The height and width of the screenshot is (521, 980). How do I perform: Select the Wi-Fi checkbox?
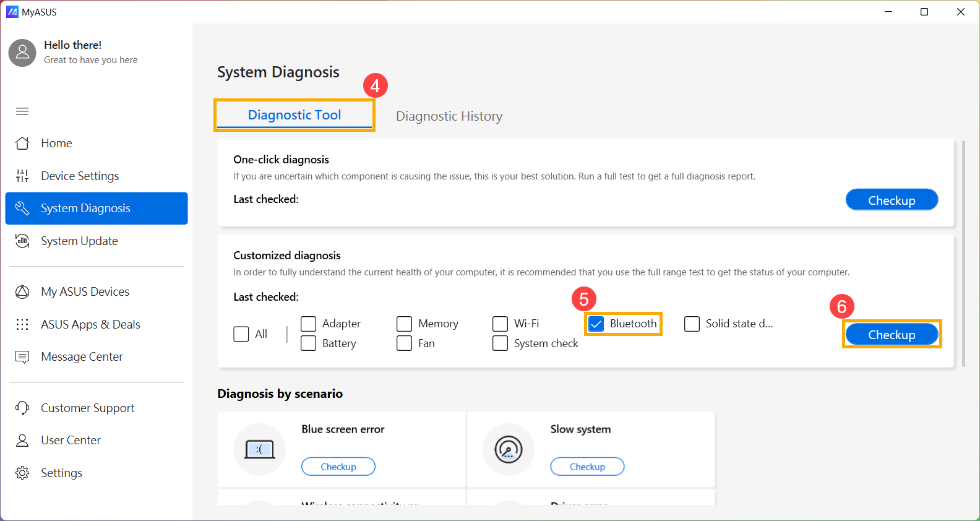500,324
